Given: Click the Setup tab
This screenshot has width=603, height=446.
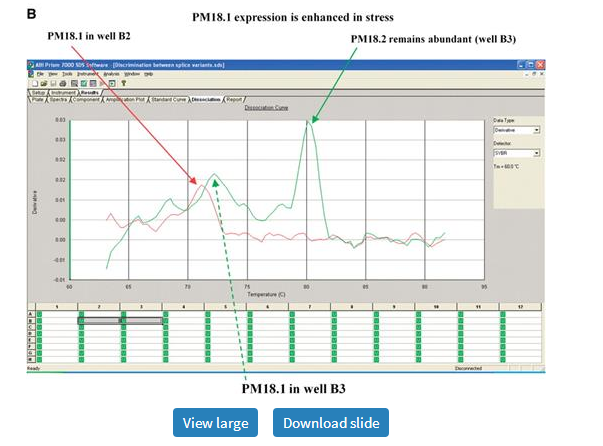Looking at the screenshot, I should 39,93.
